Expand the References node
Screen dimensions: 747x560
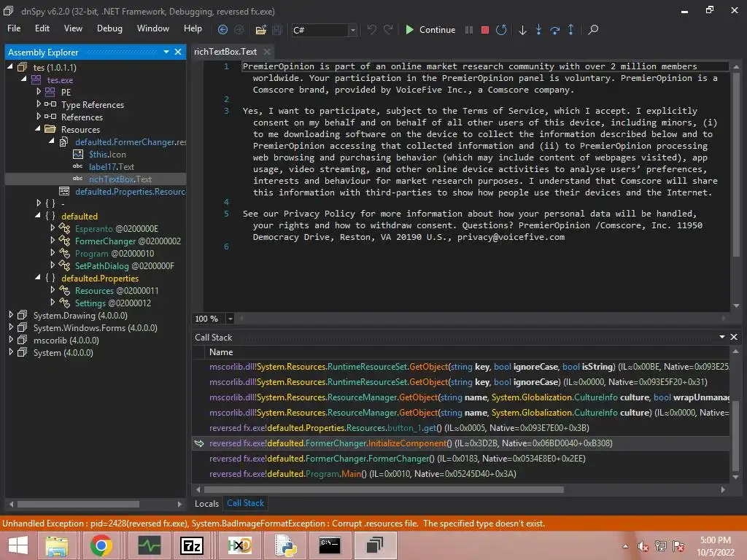click(39, 116)
